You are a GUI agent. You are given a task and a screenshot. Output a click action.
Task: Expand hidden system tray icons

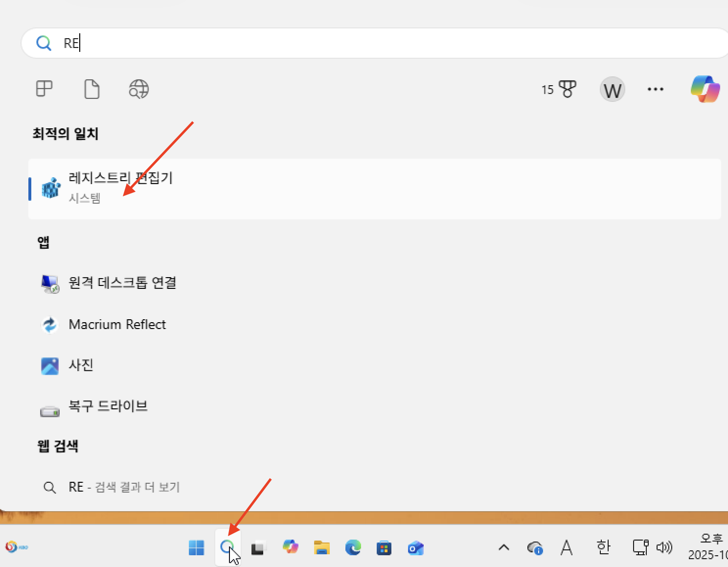click(x=503, y=547)
